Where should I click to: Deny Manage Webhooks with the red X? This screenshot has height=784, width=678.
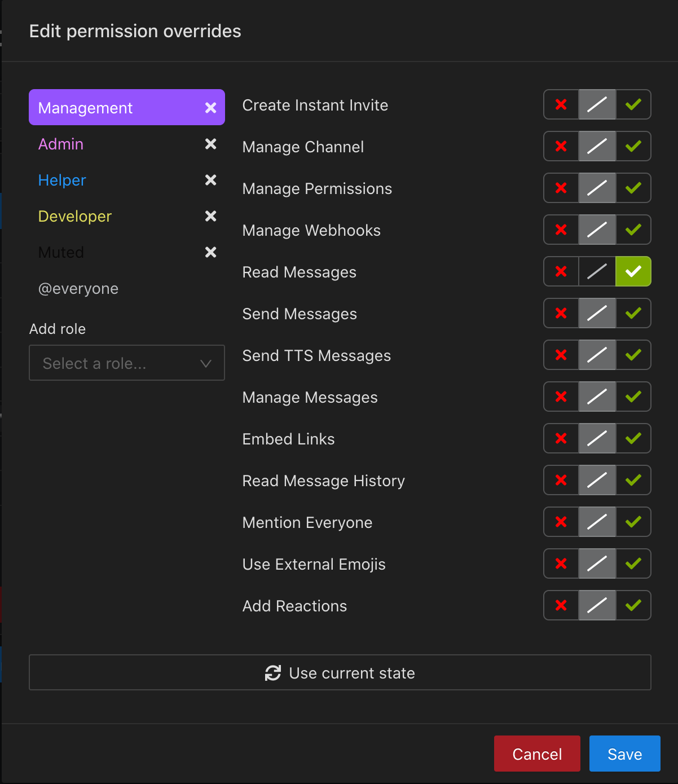(561, 230)
